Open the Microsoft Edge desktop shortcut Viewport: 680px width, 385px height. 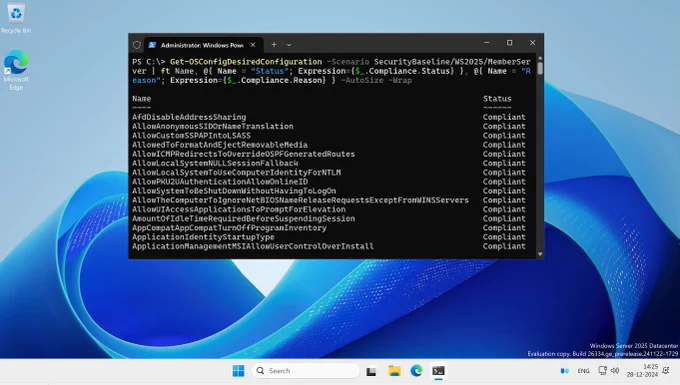16,70
